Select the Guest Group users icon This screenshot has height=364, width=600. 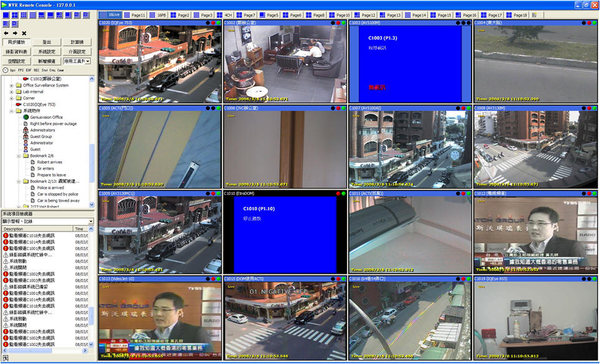(26, 136)
